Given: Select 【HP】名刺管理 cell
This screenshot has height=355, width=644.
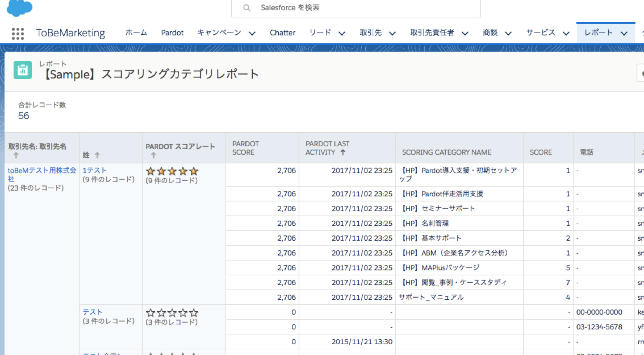Looking at the screenshot, I should click(x=459, y=223).
